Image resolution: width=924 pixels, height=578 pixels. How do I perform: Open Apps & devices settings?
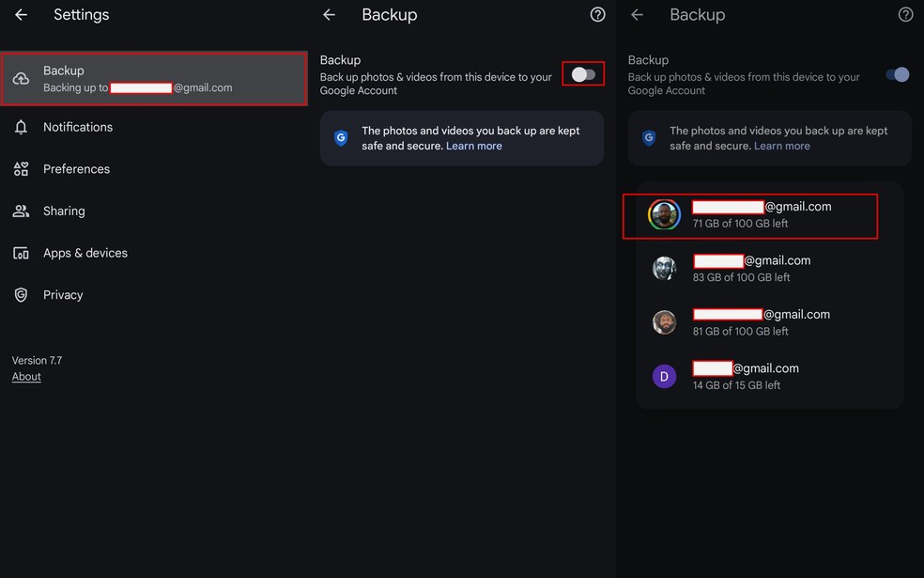(85, 253)
